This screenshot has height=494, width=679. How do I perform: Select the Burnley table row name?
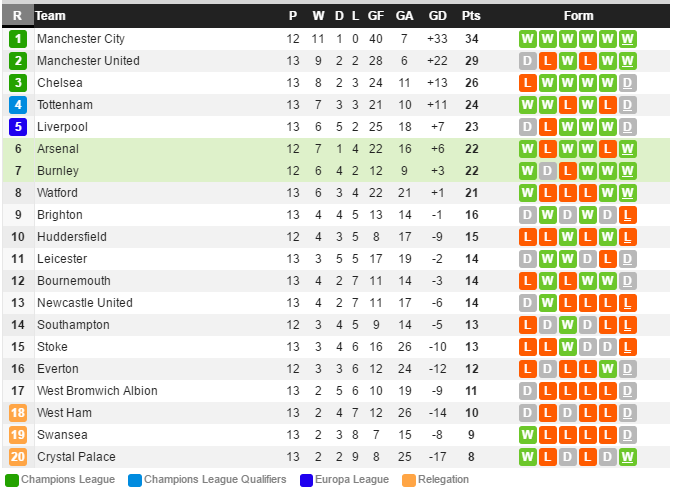[x=58, y=171]
